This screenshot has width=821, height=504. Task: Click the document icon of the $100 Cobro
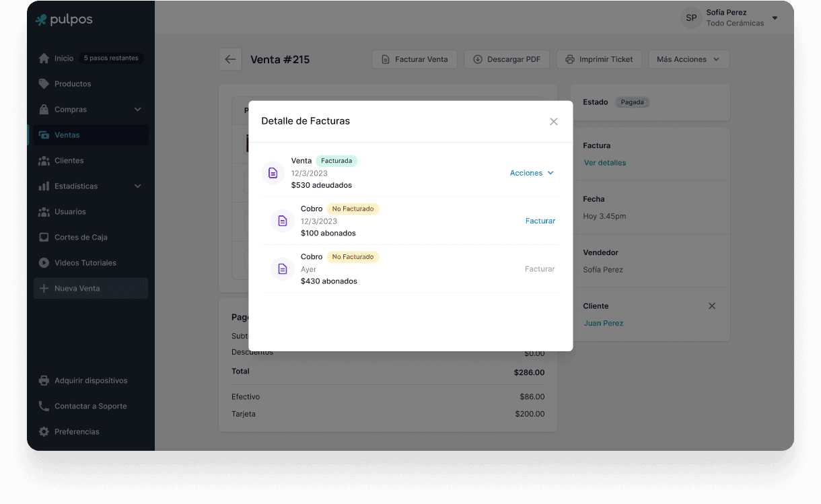pyautogui.click(x=283, y=221)
